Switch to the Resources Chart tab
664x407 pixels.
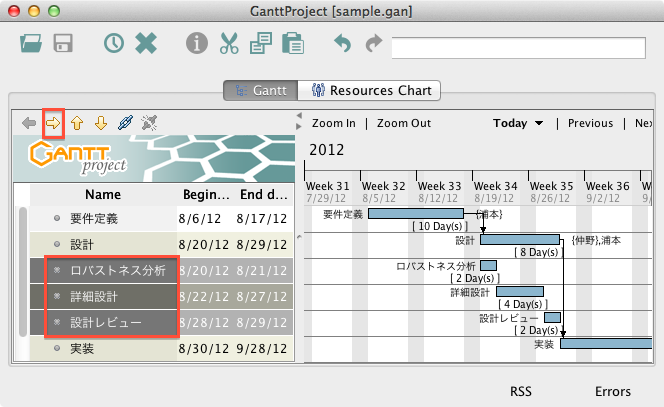click(369, 90)
